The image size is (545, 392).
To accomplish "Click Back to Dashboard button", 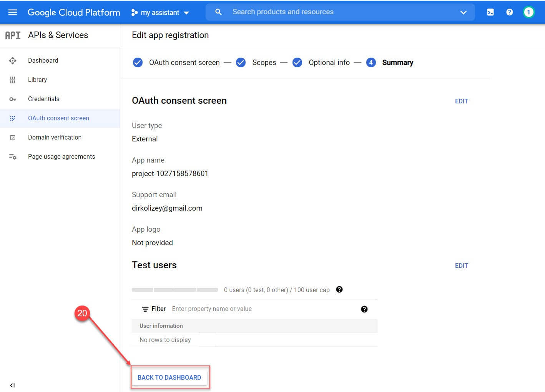I will pyautogui.click(x=169, y=377).
